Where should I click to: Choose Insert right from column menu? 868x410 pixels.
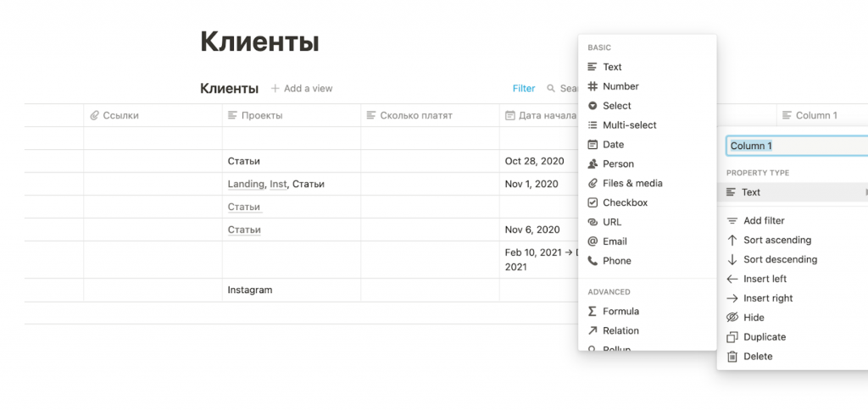(768, 298)
